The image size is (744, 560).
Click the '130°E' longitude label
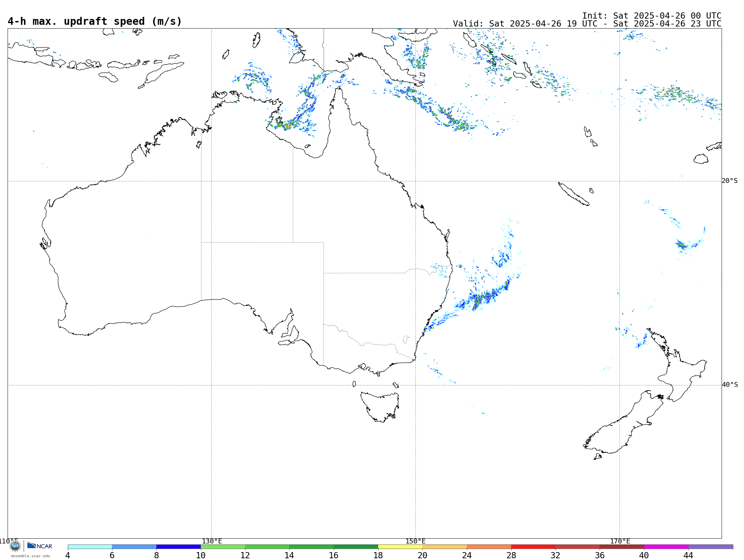212,541
